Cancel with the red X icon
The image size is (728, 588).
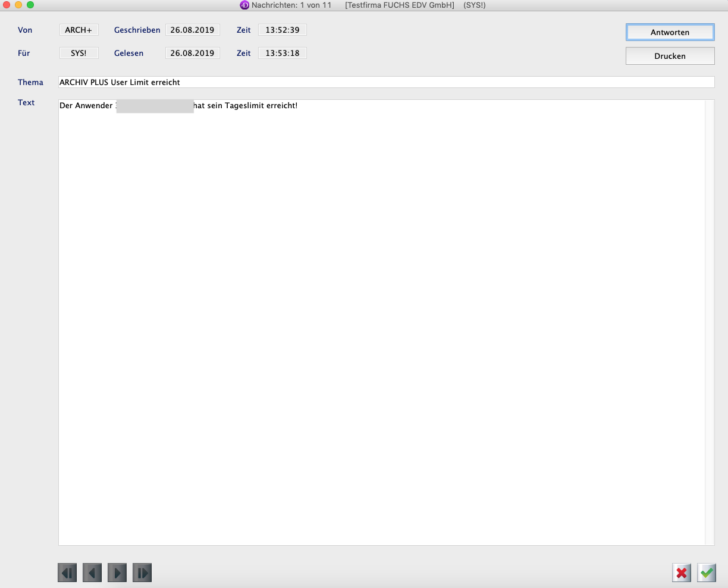pyautogui.click(x=682, y=573)
